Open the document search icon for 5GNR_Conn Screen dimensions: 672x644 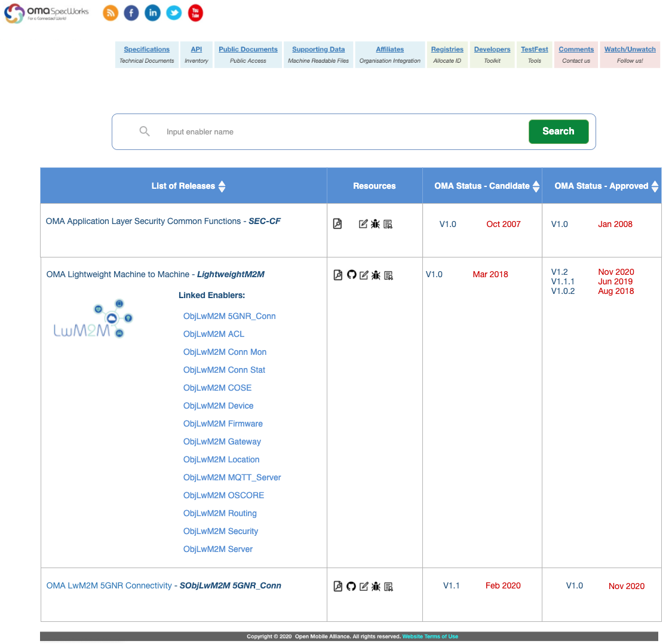point(338,586)
